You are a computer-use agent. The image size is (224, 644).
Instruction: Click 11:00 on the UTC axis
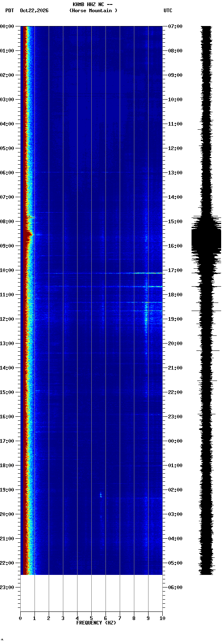pyautogui.click(x=175, y=124)
